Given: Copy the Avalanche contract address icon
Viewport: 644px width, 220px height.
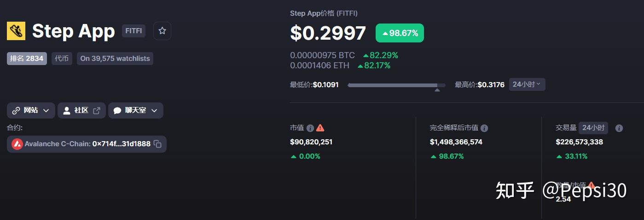Looking at the screenshot, I should click(x=157, y=144).
